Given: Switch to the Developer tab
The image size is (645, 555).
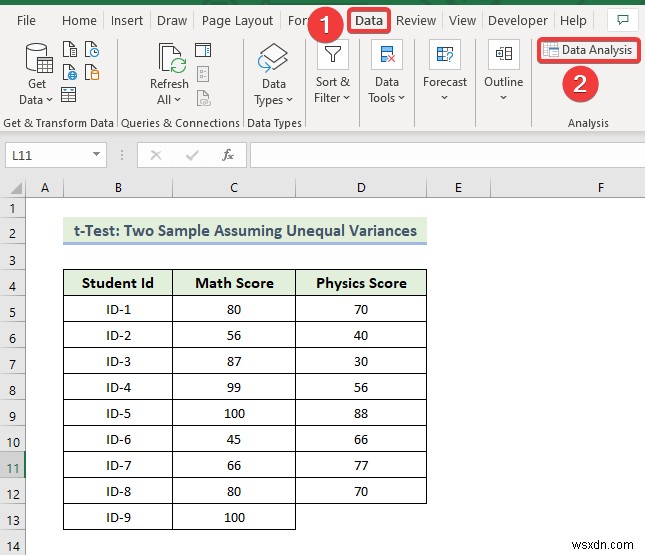Looking at the screenshot, I should 517,20.
